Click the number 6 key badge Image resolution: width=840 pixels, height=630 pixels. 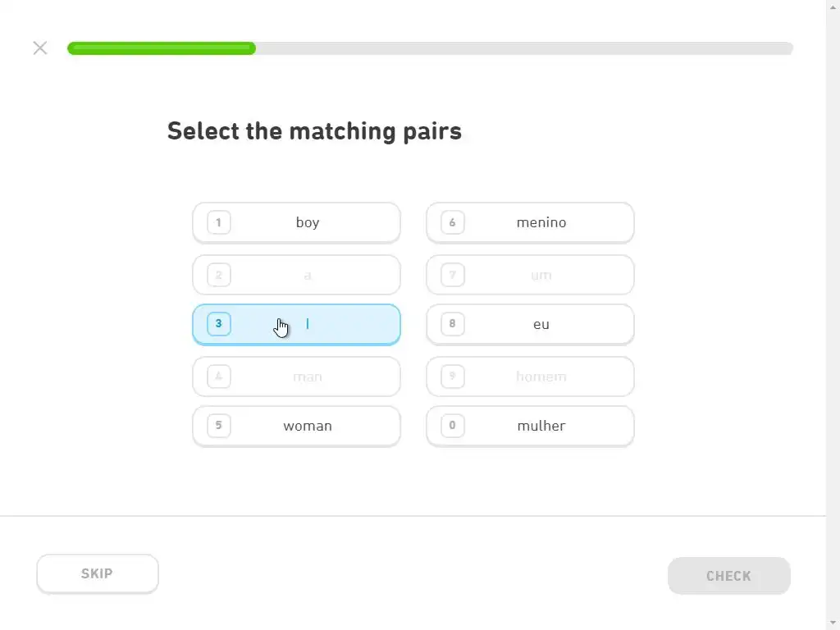point(452,222)
